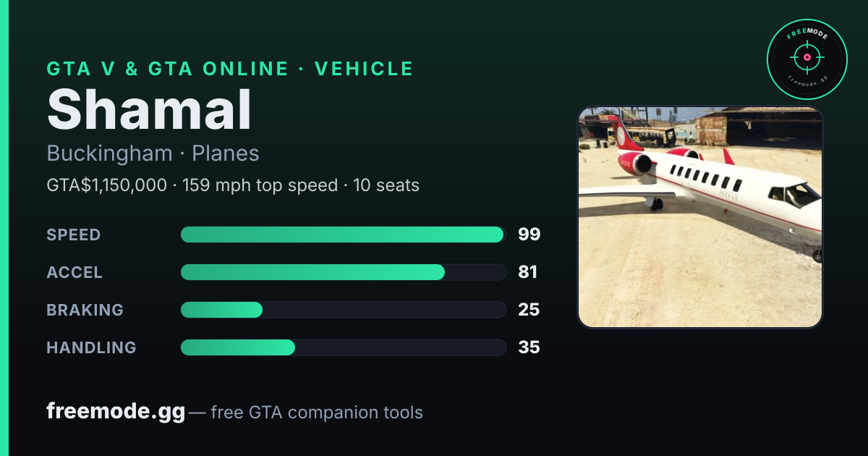Click the HANDLING label

pyautogui.click(x=91, y=347)
